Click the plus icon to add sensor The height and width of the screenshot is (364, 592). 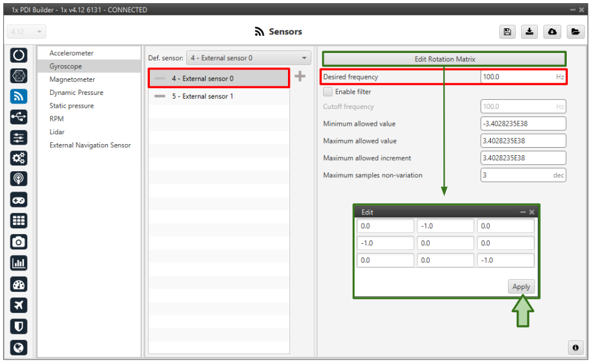pos(300,76)
